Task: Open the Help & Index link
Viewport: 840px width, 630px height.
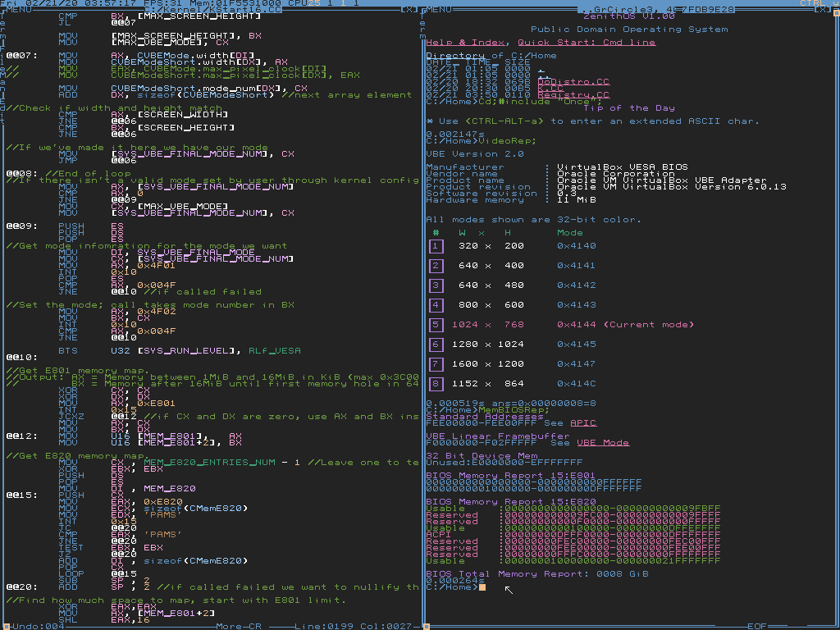Action: 466,43
